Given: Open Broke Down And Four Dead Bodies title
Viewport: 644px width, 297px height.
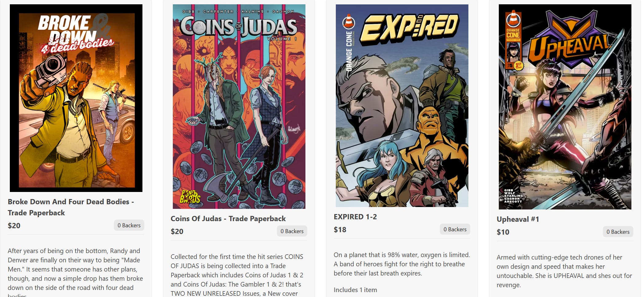Looking at the screenshot, I should click(x=71, y=207).
